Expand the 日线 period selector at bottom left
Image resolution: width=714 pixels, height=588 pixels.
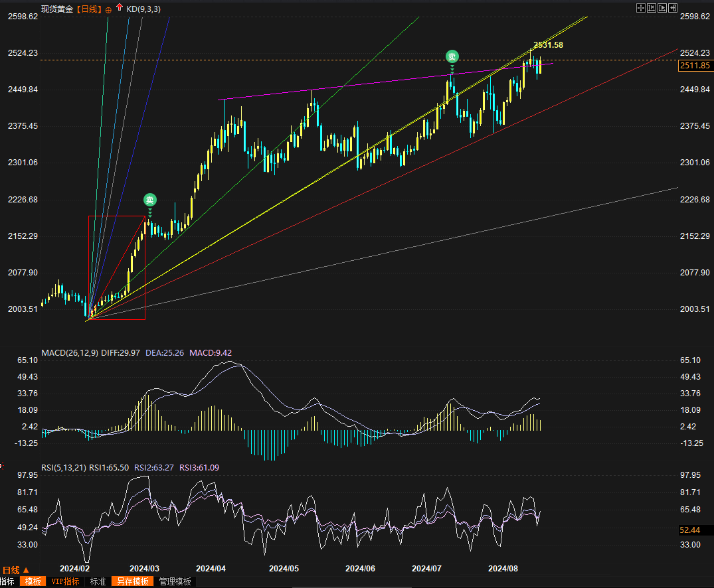(x=15, y=570)
